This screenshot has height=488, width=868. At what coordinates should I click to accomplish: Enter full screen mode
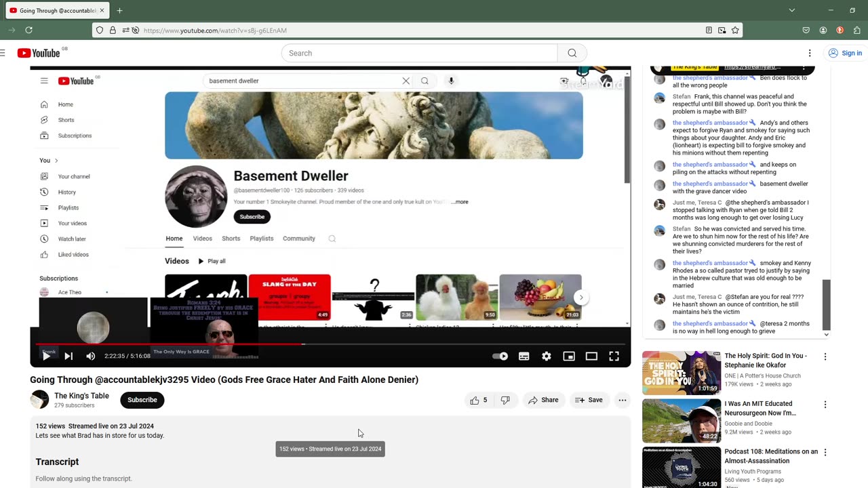click(x=614, y=356)
